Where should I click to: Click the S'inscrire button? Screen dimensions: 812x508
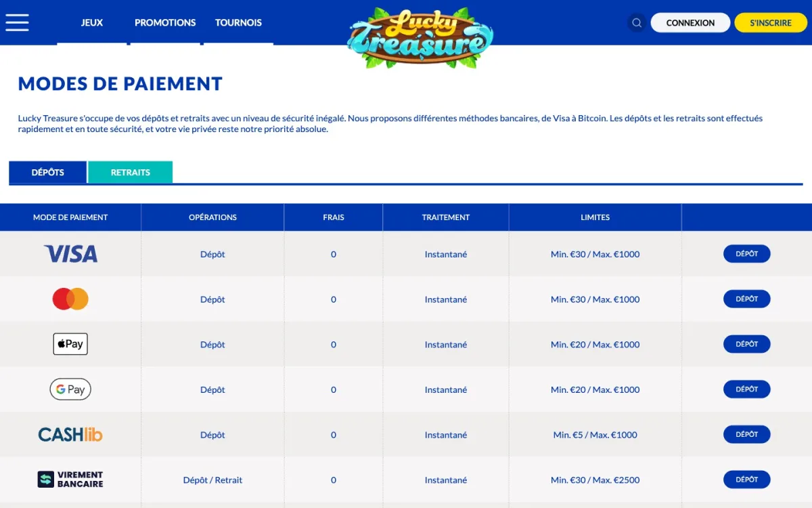(x=771, y=22)
